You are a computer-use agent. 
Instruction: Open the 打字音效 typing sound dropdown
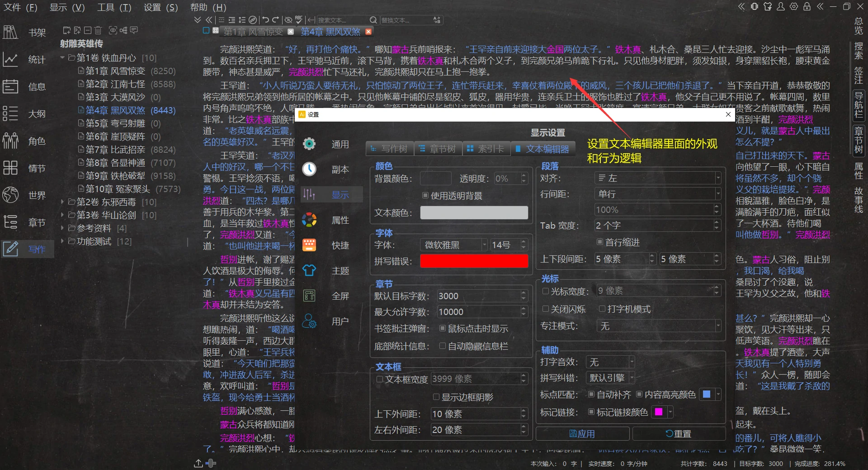(x=610, y=362)
